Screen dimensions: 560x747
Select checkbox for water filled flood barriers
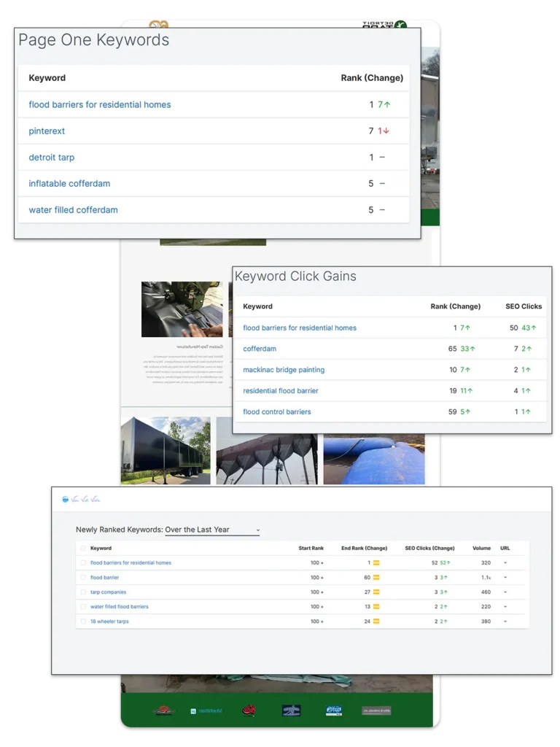tap(83, 607)
